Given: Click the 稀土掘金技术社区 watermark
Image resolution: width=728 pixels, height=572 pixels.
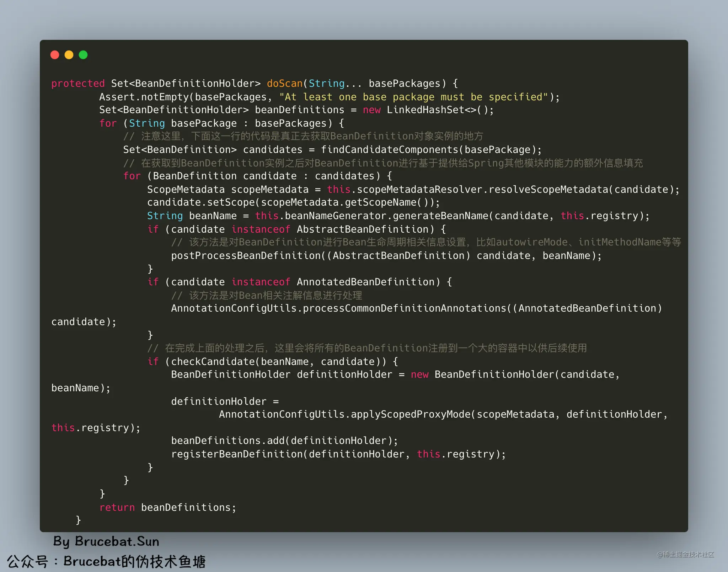Looking at the screenshot, I should click(685, 555).
